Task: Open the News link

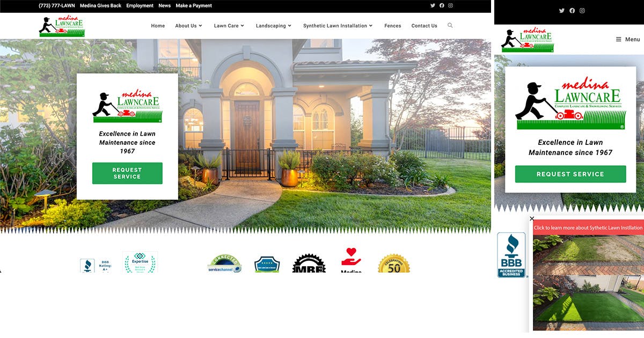Action: tap(165, 6)
